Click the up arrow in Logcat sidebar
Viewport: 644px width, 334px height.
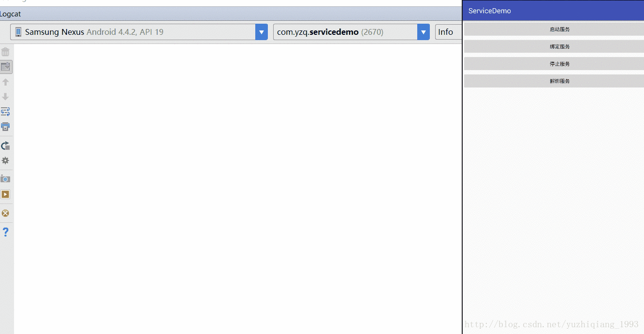pos(5,82)
